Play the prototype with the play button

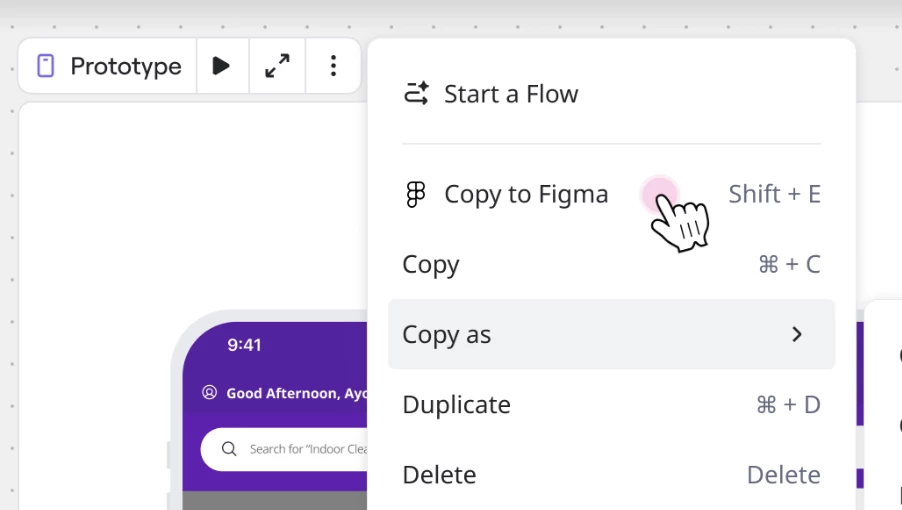[x=221, y=66]
